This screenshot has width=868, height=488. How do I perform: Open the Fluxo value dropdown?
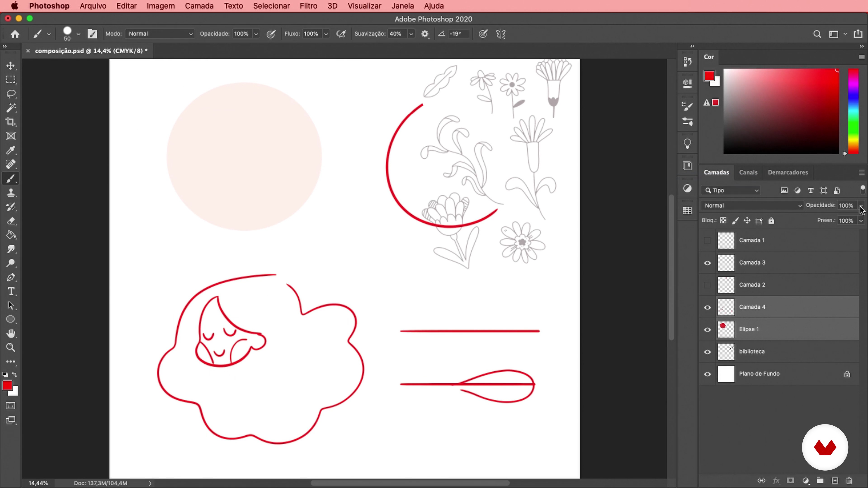[x=326, y=34]
